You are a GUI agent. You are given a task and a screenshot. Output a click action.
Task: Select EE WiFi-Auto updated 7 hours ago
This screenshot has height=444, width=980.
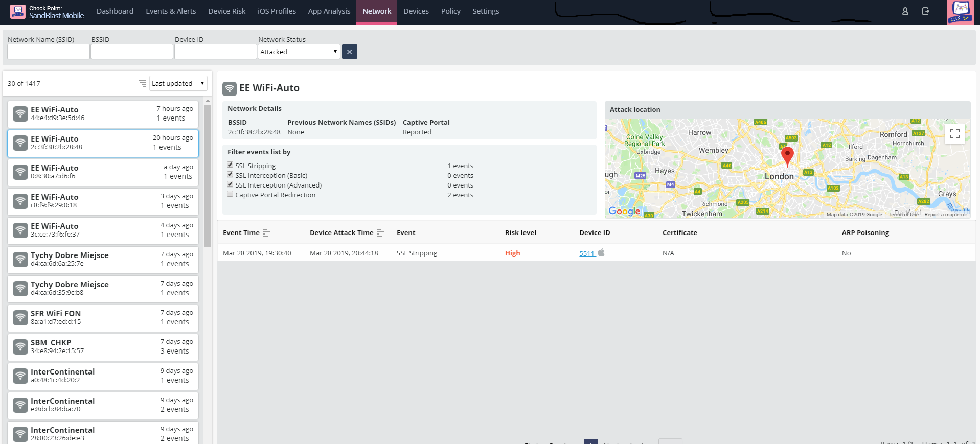point(103,114)
